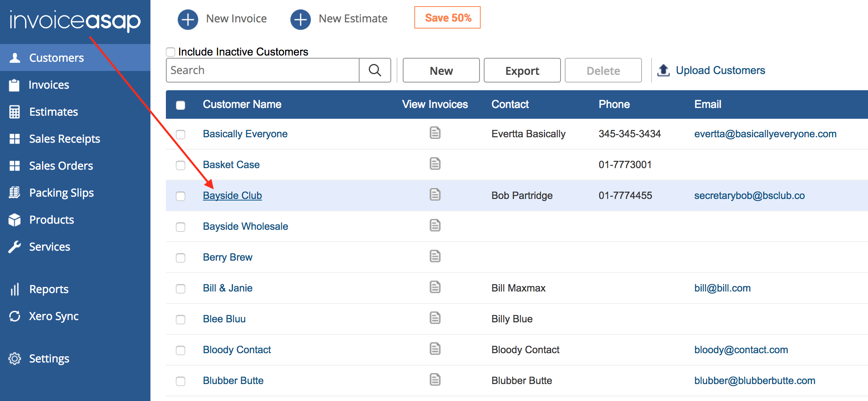Click Upload Customers link
The height and width of the screenshot is (401, 868).
[x=720, y=70]
